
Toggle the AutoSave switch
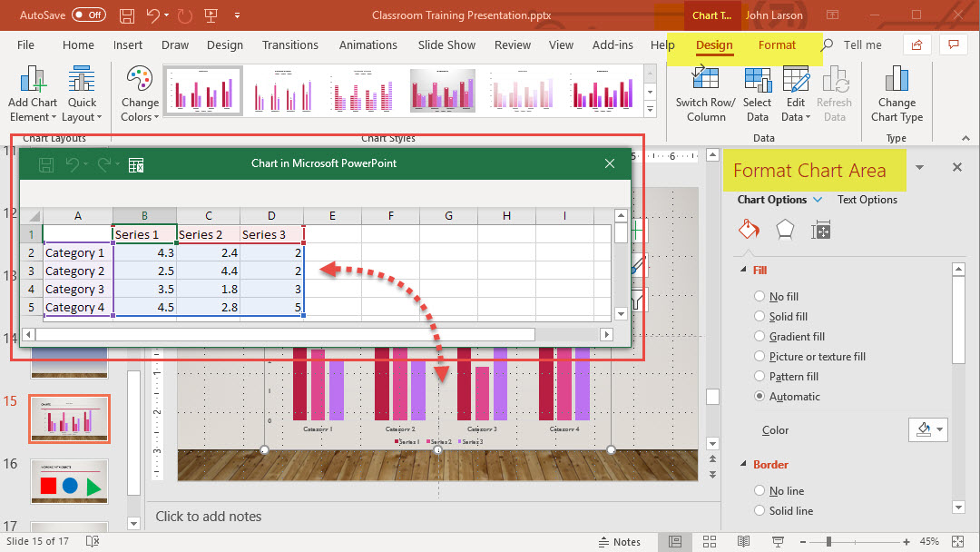pos(89,15)
